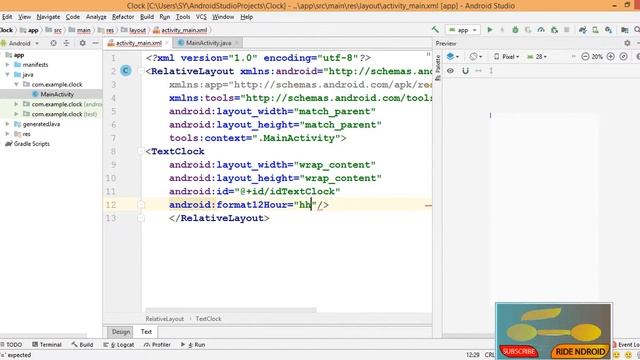Open the SDK Manager icon

click(x=609, y=30)
